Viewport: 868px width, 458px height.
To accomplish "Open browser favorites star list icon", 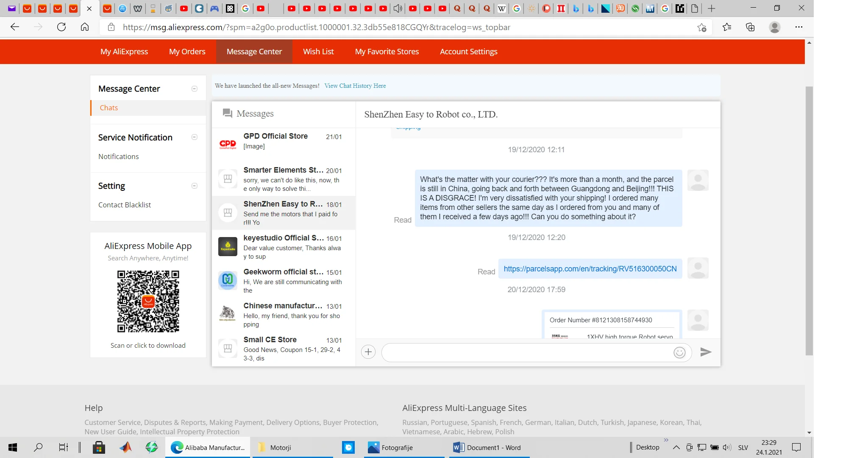I will coord(727,27).
